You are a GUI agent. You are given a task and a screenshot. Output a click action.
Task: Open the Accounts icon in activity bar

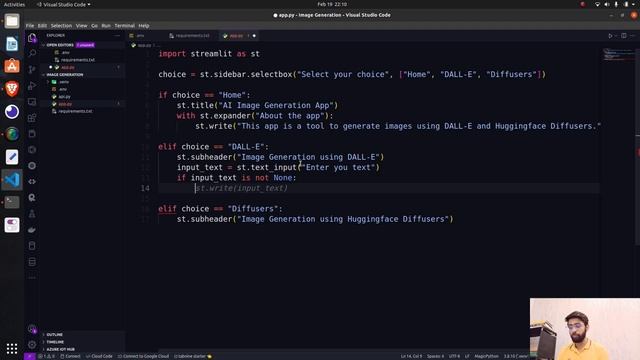[32, 329]
